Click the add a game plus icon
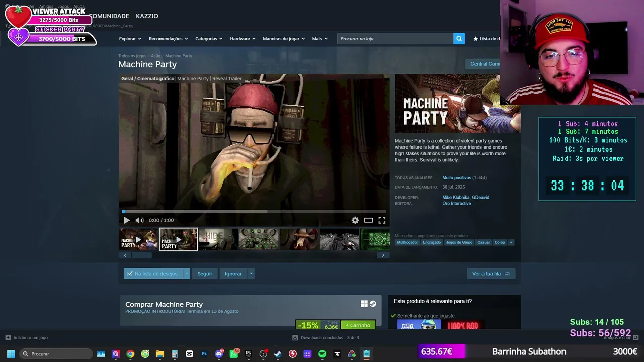Viewport: 644px width, 362px height. click(8, 338)
